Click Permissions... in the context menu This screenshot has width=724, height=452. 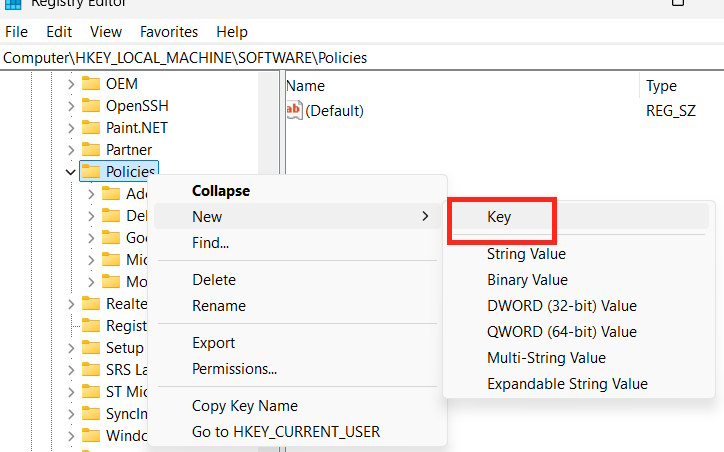(x=234, y=369)
